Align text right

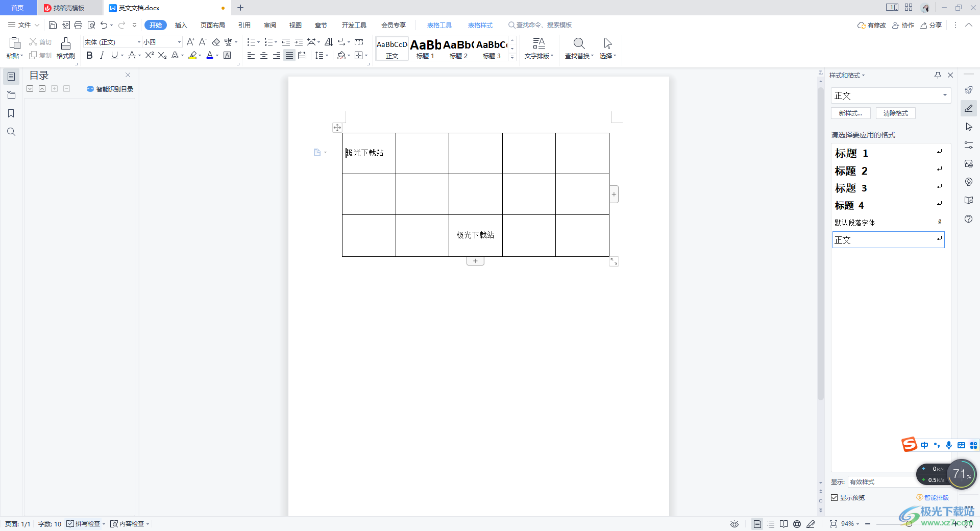point(277,55)
